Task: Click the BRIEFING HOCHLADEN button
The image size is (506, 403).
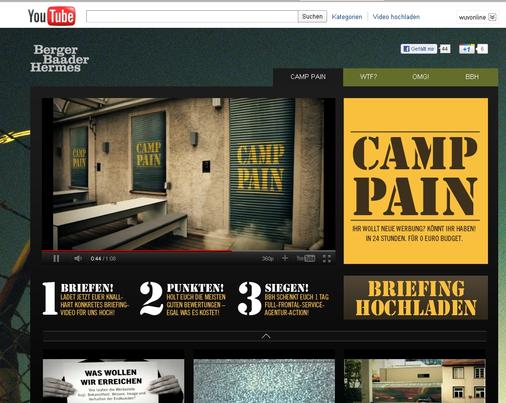Action: click(x=416, y=298)
